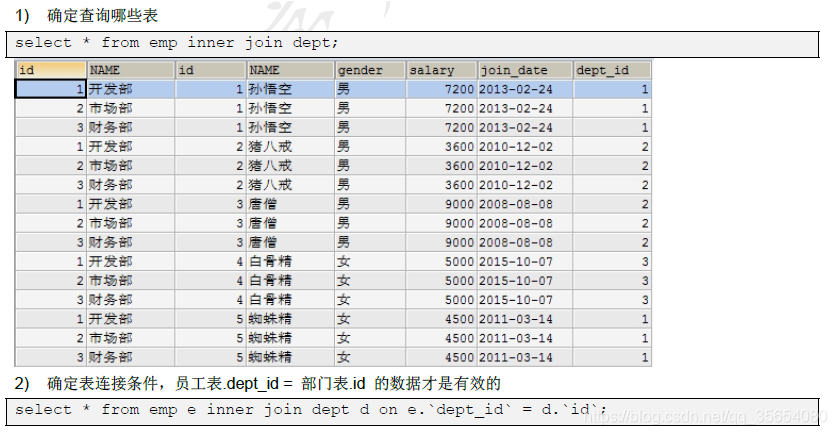Image resolution: width=837 pixels, height=435 pixels.
Task: Click salary 7200 in 财务部 孙悟空 row
Action: (459, 128)
